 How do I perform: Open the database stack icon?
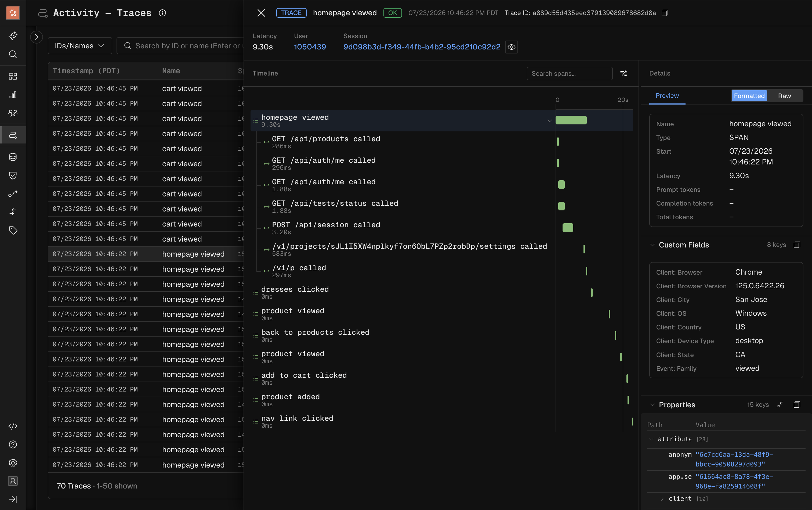[x=13, y=157]
